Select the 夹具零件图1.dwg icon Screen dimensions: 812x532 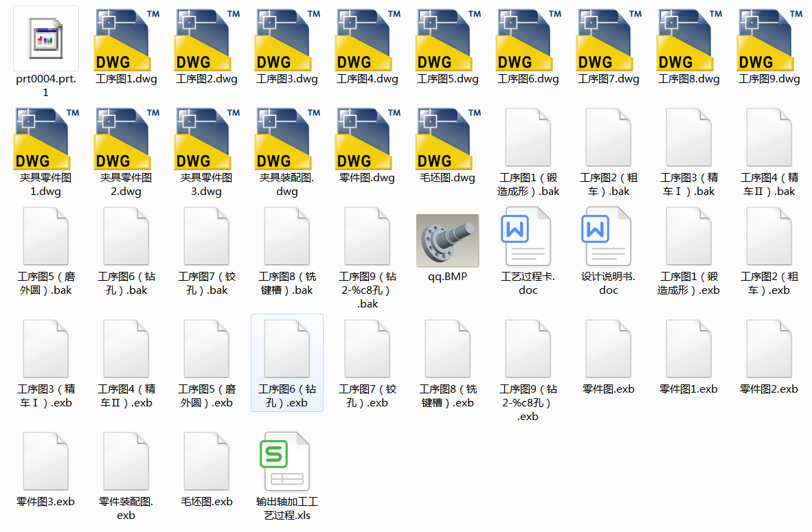coord(45,138)
